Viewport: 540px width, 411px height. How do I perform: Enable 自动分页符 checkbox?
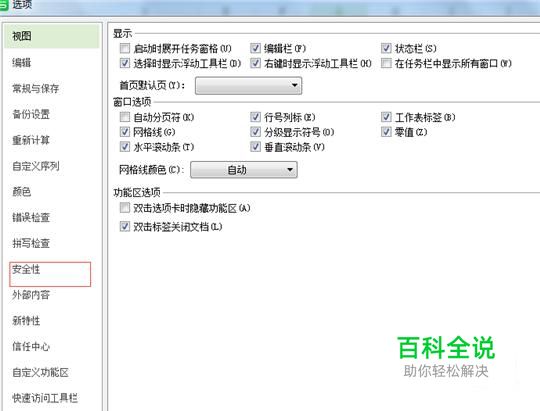click(125, 117)
